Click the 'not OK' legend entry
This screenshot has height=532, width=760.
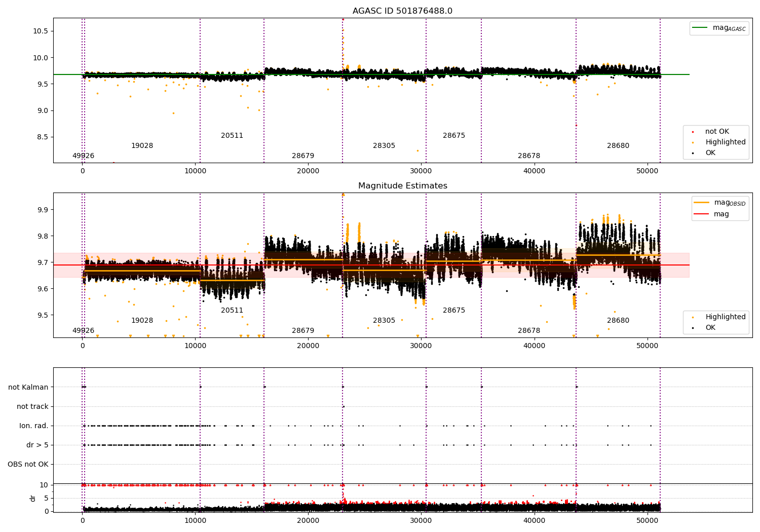717,132
